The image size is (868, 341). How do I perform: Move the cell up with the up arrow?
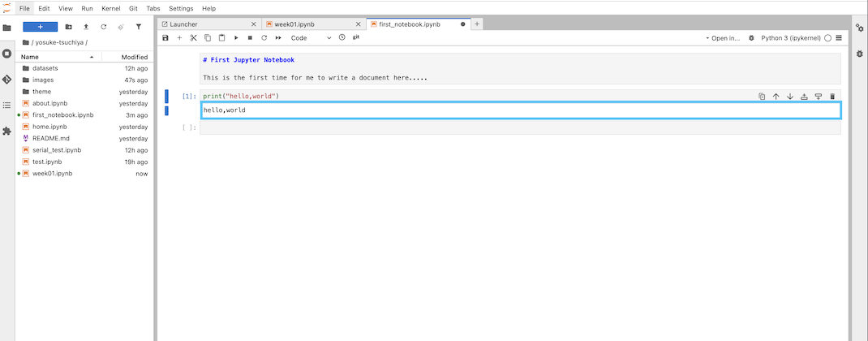(x=776, y=97)
